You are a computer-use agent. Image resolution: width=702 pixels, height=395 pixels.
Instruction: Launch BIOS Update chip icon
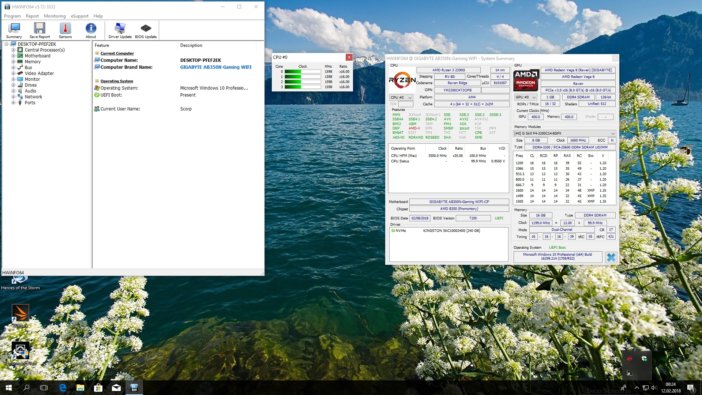pos(146,30)
